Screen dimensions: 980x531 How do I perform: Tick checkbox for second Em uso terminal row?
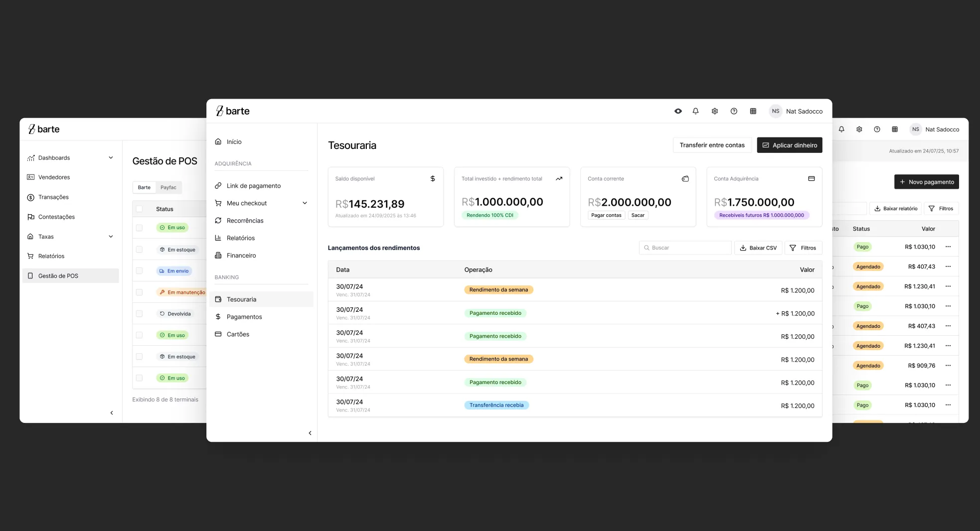pyautogui.click(x=139, y=335)
